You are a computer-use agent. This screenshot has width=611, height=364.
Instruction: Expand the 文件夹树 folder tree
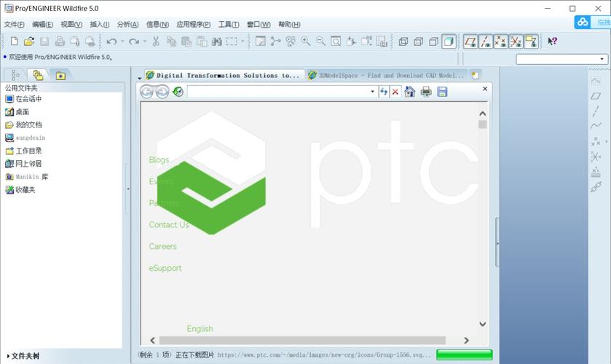click(23, 356)
